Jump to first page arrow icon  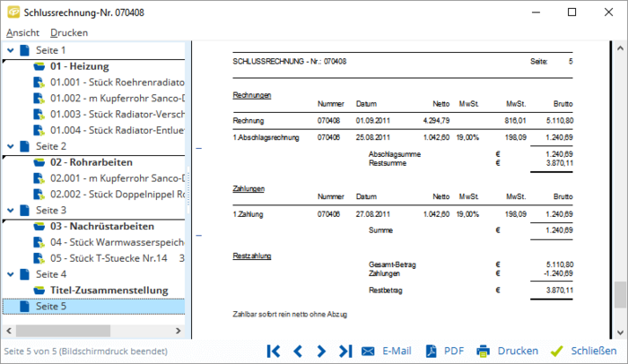click(275, 351)
